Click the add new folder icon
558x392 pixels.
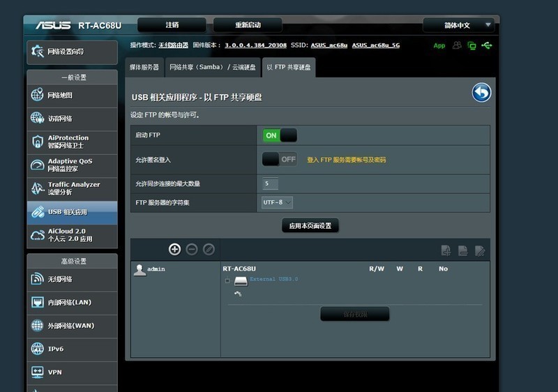click(446, 250)
